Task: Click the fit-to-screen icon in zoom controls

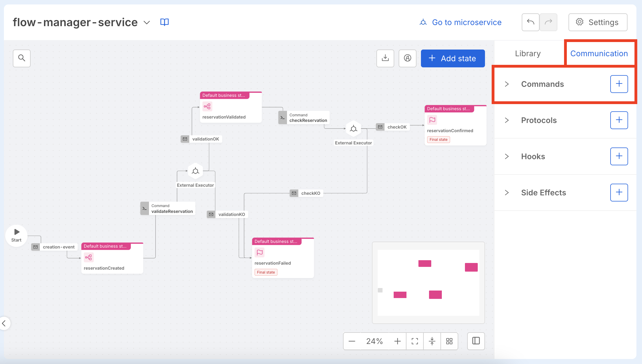Action: [415, 341]
